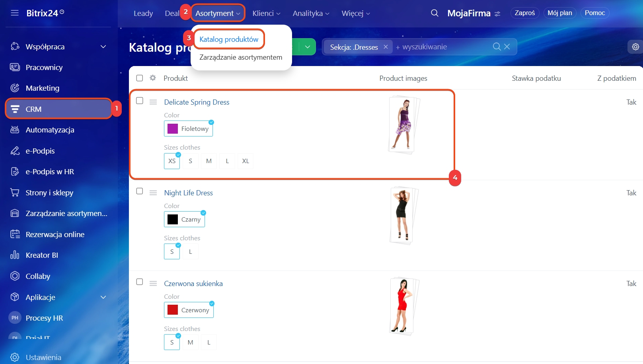This screenshot has width=643, height=364.
Task: Open Kreator BI in sidebar
Action: pyautogui.click(x=42, y=255)
